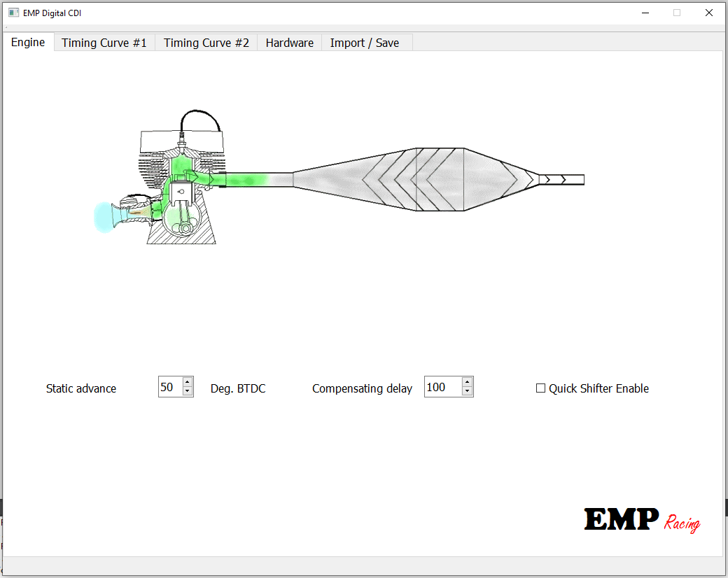Open the Timing Curve #1 tab
This screenshot has height=578, width=728.
point(104,43)
